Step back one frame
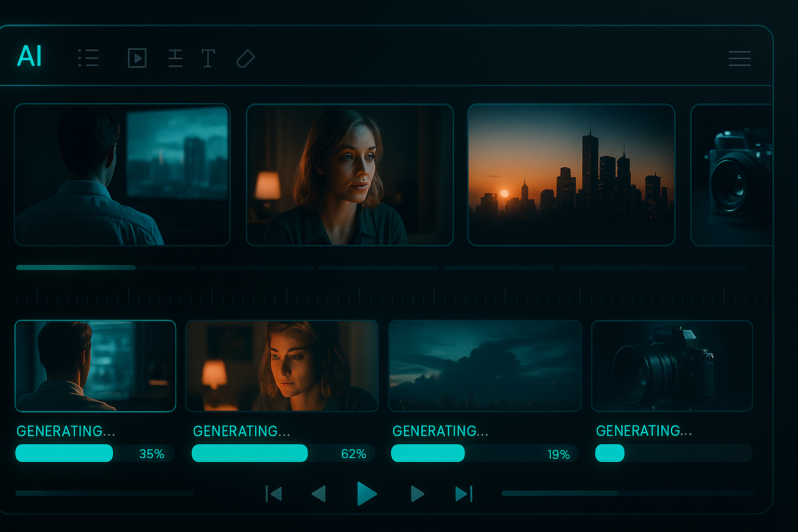 318,494
